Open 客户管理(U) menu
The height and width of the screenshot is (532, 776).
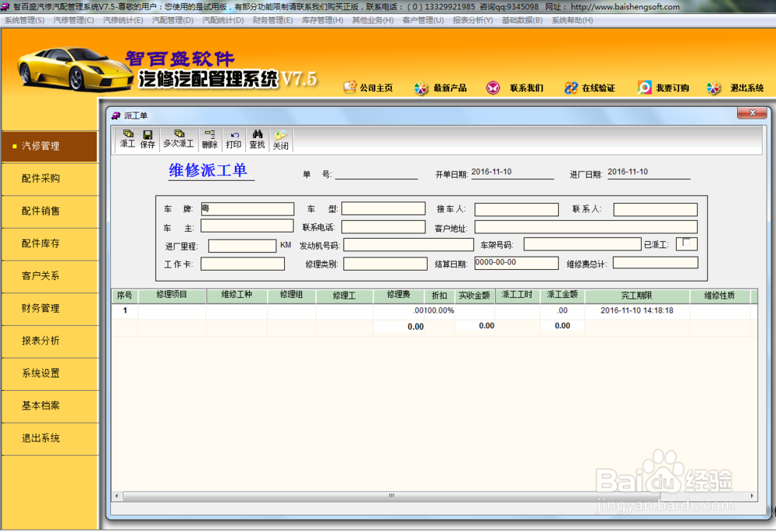423,20
